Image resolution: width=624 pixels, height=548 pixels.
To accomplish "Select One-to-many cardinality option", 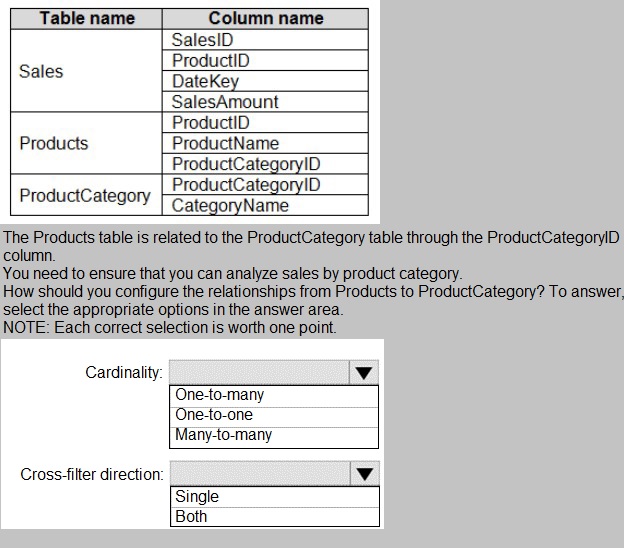I will pos(274,396).
